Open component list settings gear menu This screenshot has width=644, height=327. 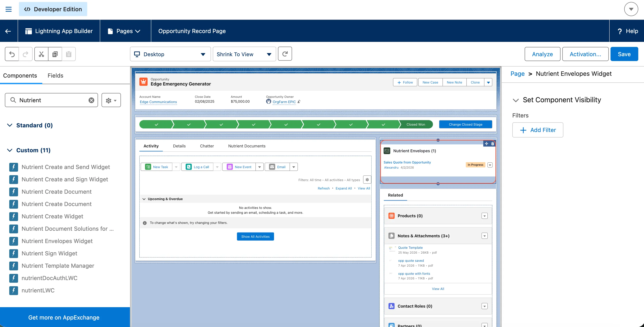[x=111, y=100]
